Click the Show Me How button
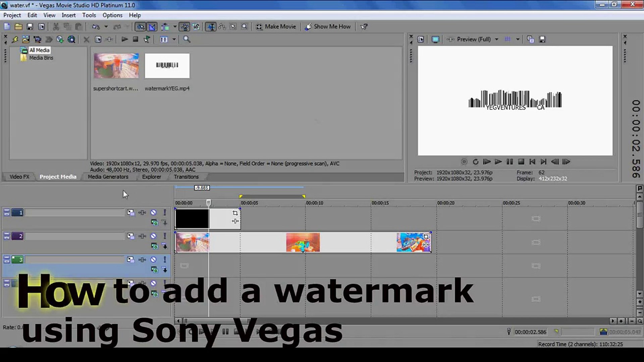 pyautogui.click(x=328, y=26)
